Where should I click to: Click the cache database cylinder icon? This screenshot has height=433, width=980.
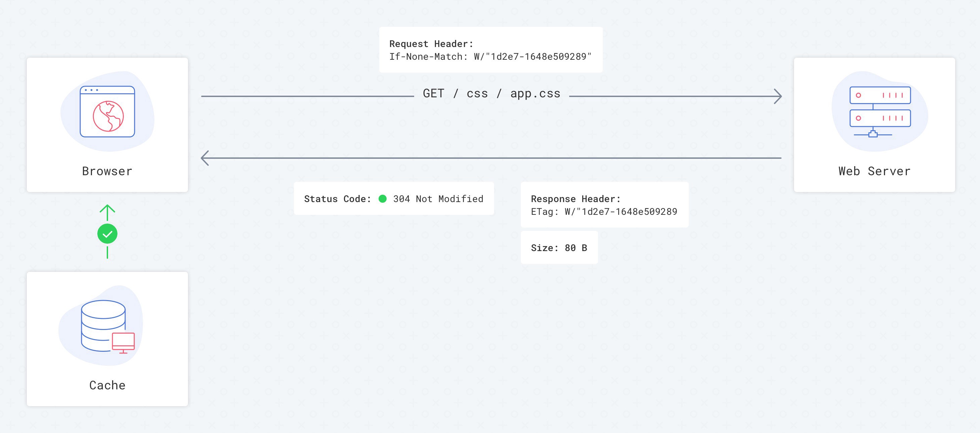pos(103,326)
